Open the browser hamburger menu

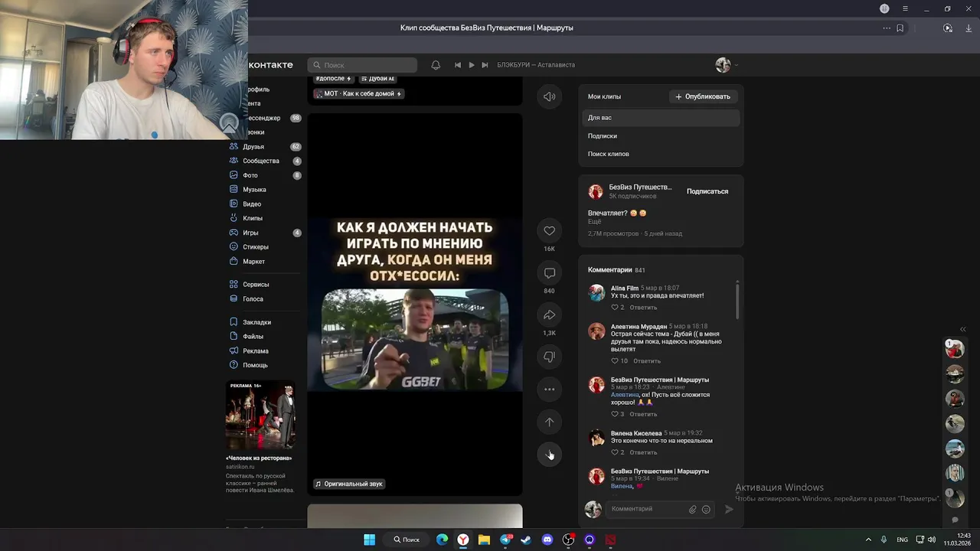point(905,9)
